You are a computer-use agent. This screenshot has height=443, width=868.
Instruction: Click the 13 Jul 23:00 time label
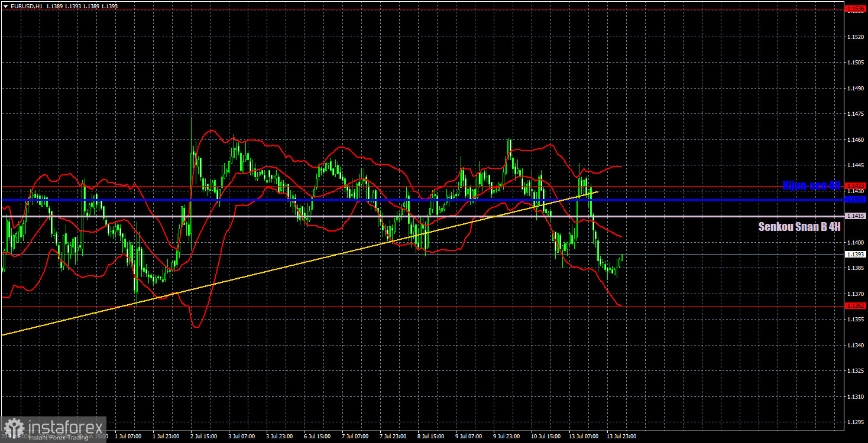(620, 437)
